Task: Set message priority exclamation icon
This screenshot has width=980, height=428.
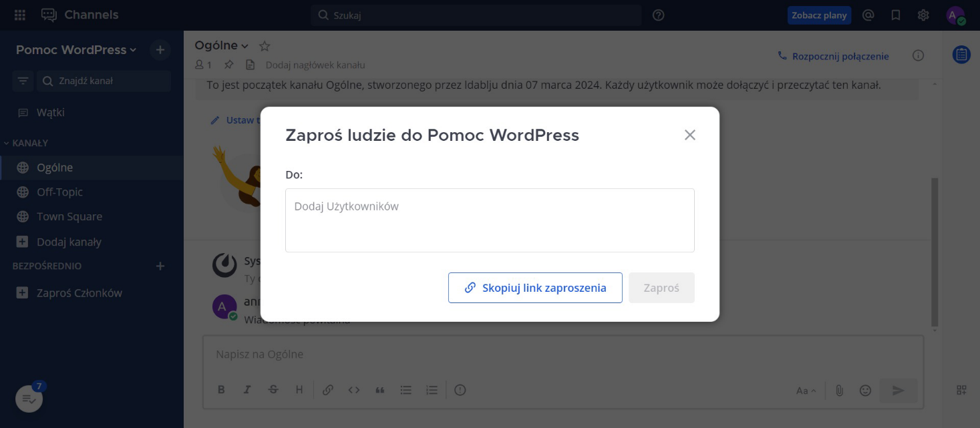Action: click(x=460, y=390)
